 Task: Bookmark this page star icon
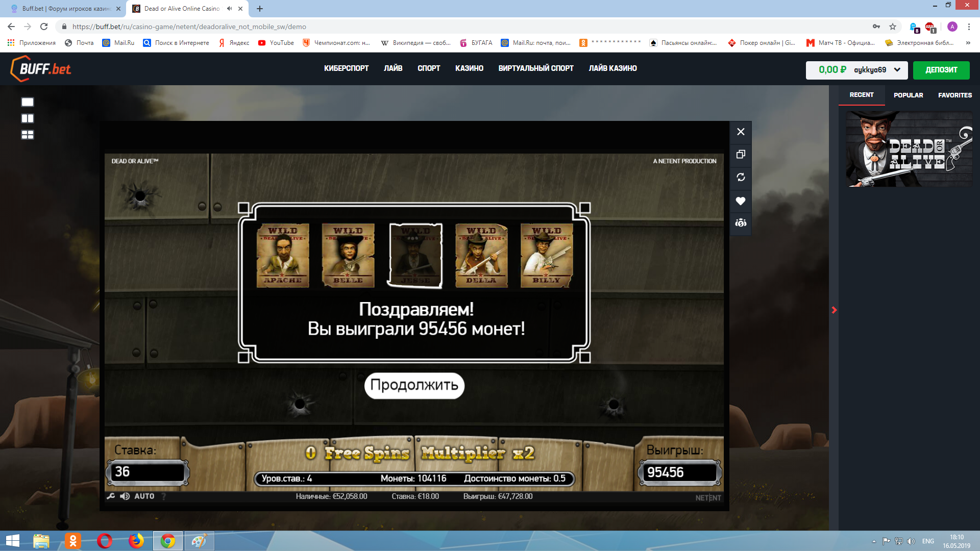pos(893,27)
